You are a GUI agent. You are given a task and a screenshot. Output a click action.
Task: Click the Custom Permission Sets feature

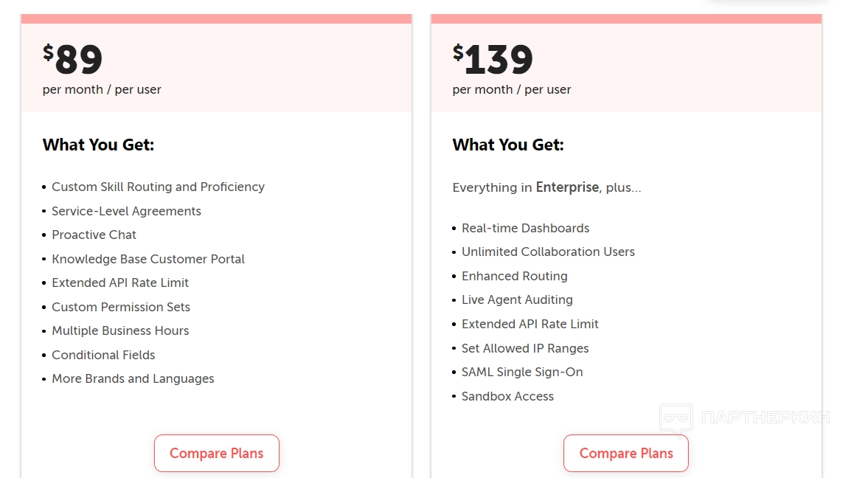click(121, 307)
